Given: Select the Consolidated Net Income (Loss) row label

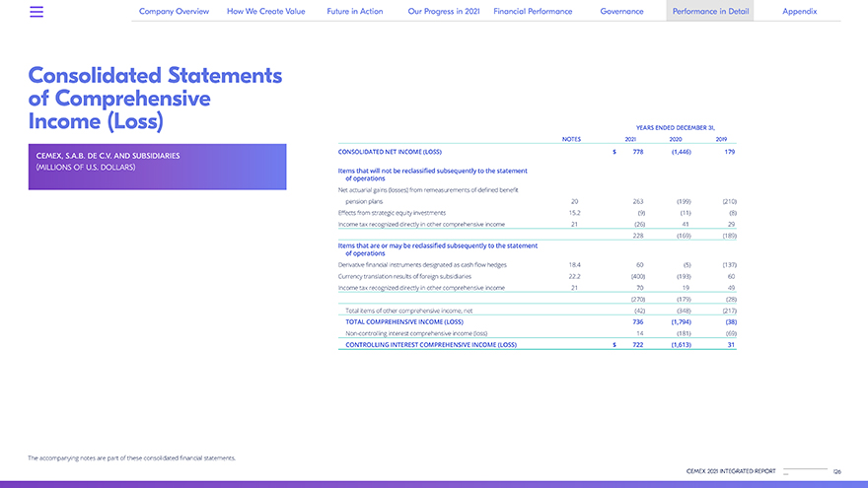Looking at the screenshot, I should (390, 152).
